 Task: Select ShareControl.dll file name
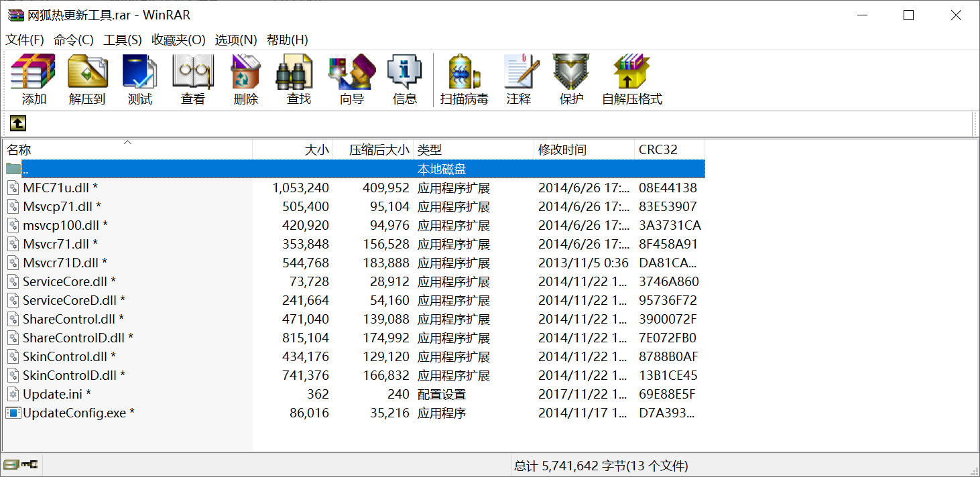[x=73, y=319]
